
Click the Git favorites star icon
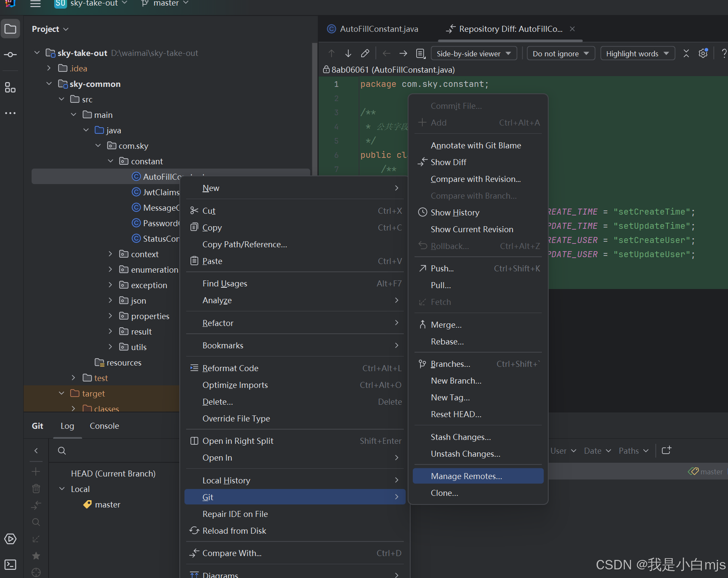tap(36, 556)
